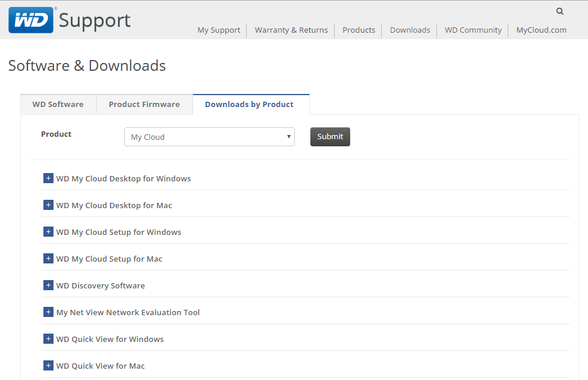Expand WD Discovery Software plus icon
The image size is (588, 380).
[48, 285]
